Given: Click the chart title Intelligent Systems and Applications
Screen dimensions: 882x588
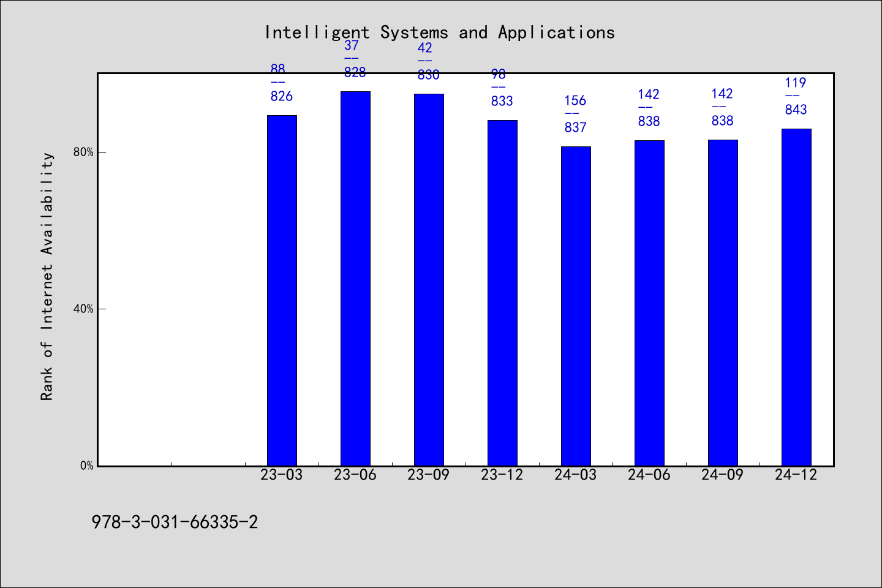Looking at the screenshot, I should click(x=440, y=32).
